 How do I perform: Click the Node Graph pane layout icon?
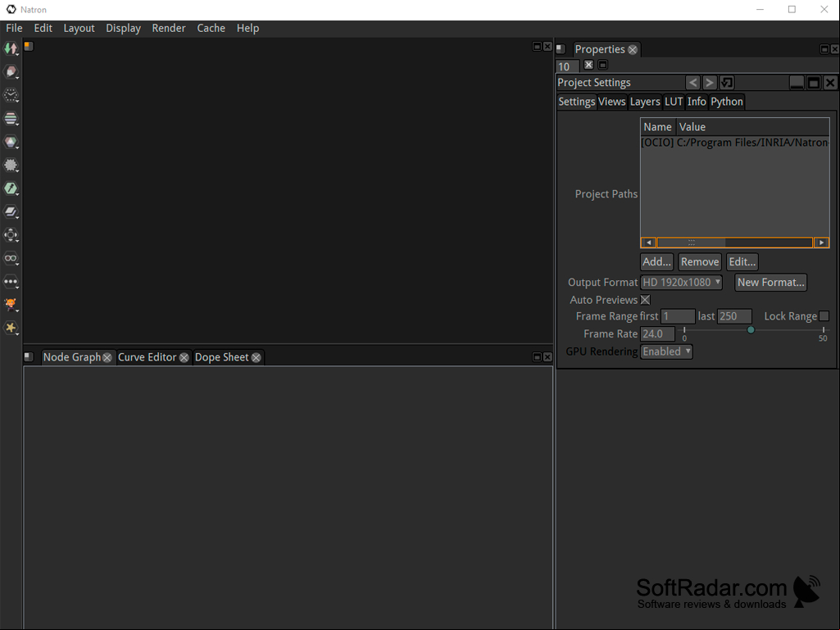tap(29, 357)
